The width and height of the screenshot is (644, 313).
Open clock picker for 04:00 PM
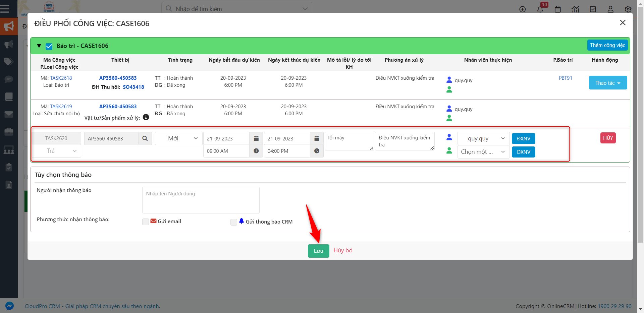click(317, 151)
